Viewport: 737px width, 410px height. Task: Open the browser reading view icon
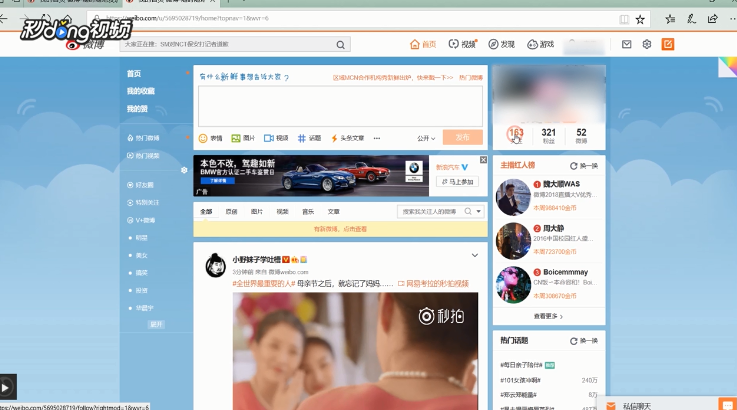[624, 19]
